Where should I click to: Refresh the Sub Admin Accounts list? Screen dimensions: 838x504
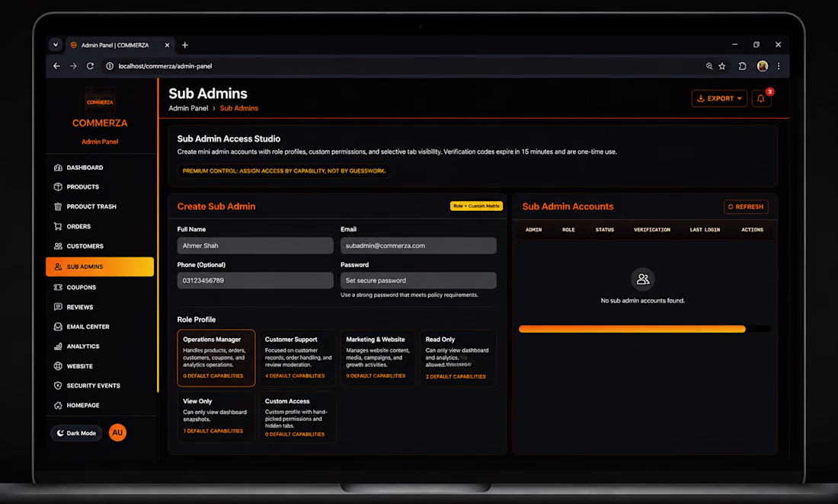point(746,206)
